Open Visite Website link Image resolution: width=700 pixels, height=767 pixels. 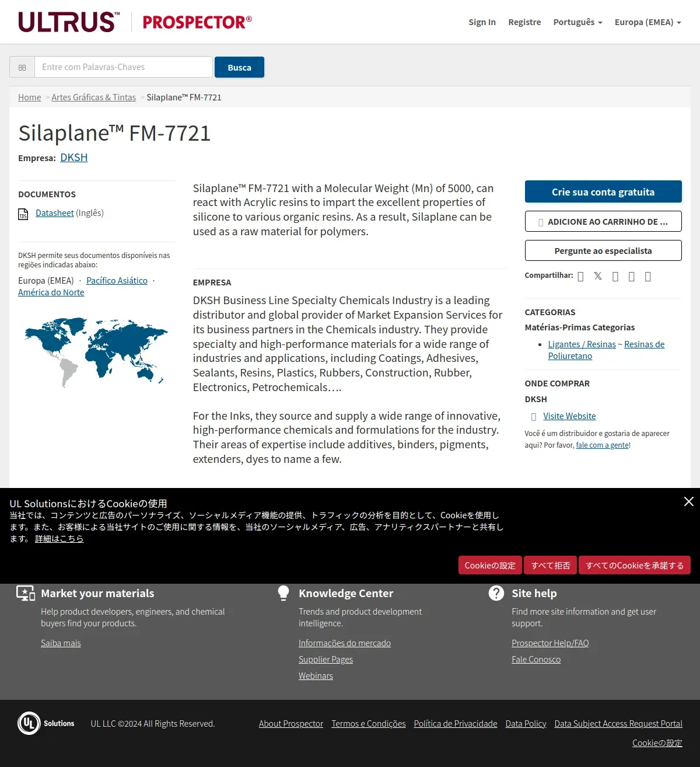coord(569,416)
